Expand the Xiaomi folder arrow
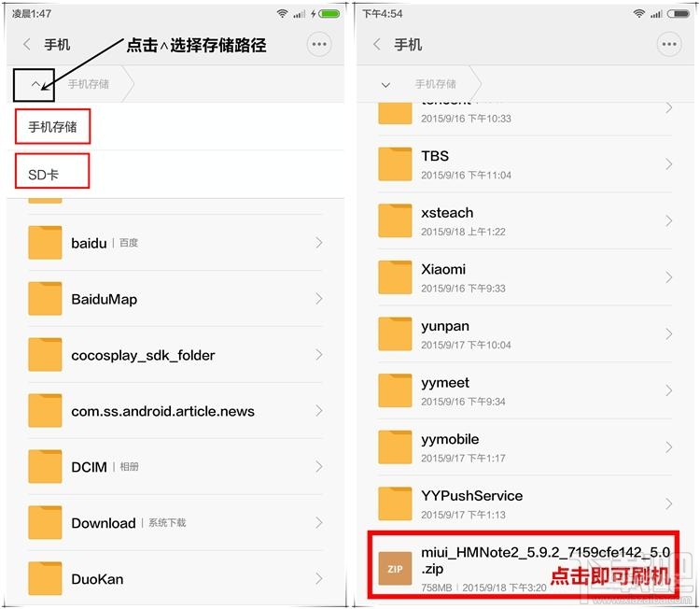The image size is (700, 609). 668,277
